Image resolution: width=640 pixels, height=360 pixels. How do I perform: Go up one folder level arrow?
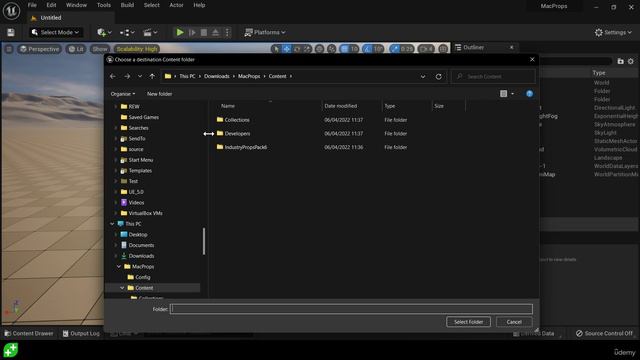coord(152,76)
